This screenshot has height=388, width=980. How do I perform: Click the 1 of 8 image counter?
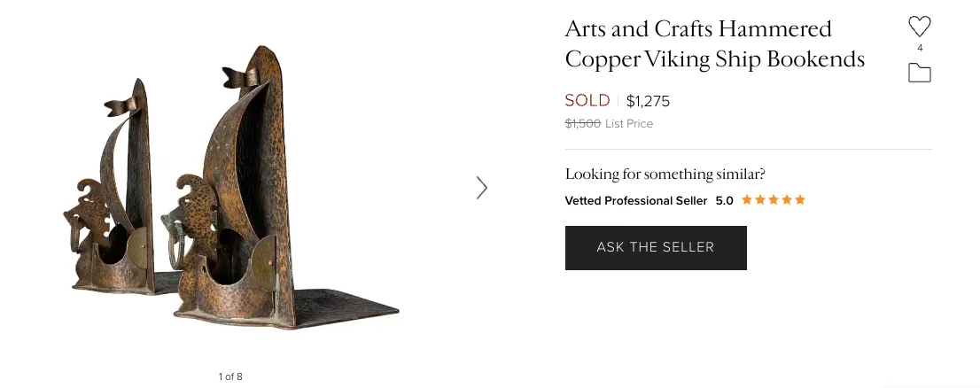230,376
